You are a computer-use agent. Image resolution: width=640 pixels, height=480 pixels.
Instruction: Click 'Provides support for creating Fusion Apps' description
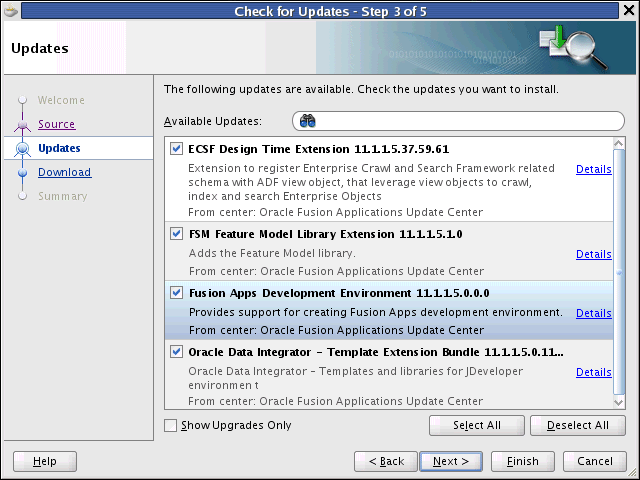(x=376, y=312)
